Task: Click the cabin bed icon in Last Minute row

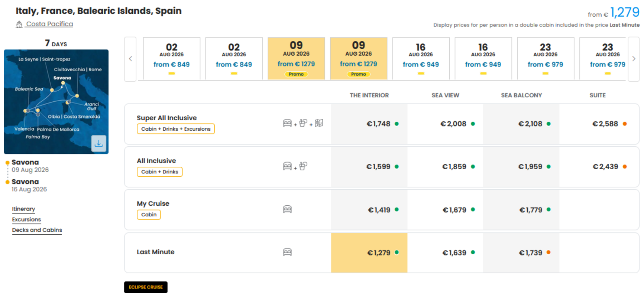Action: pyautogui.click(x=287, y=252)
